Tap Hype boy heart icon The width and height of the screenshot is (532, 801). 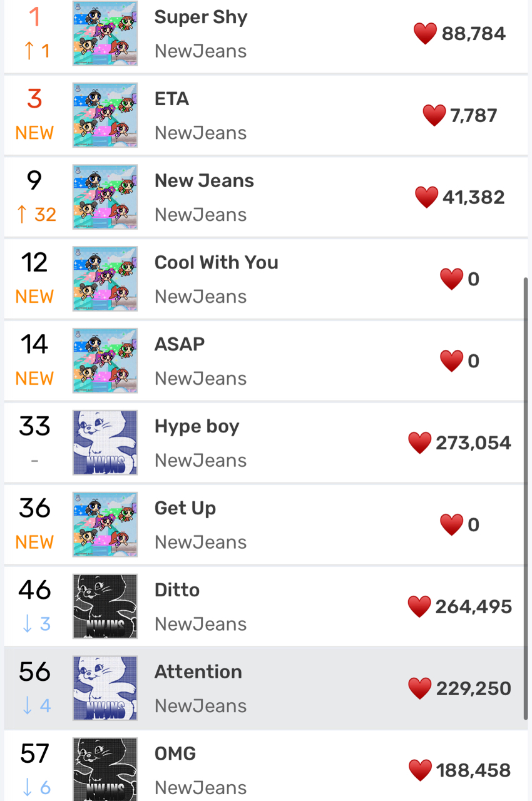(x=419, y=443)
